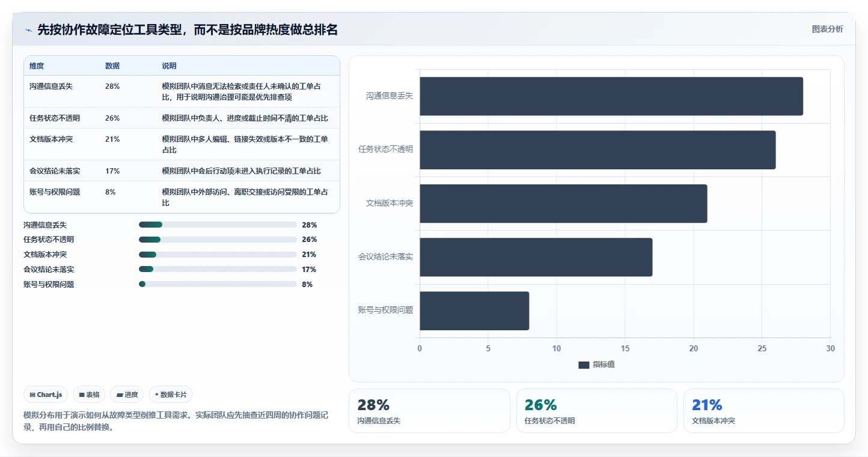
Task: Click the 8% cell in the table
Action: click(x=111, y=192)
